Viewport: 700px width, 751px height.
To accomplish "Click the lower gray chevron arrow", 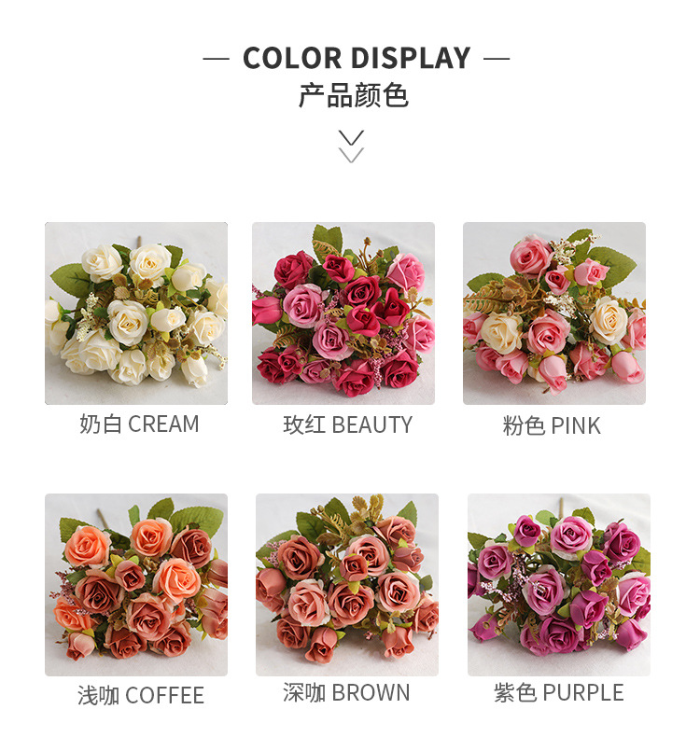I will [x=351, y=155].
